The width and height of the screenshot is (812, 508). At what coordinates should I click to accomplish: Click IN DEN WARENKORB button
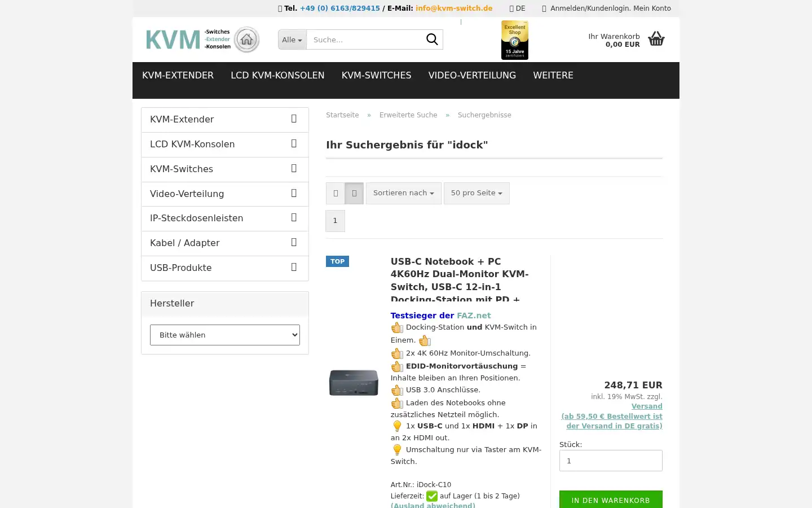tap(611, 500)
